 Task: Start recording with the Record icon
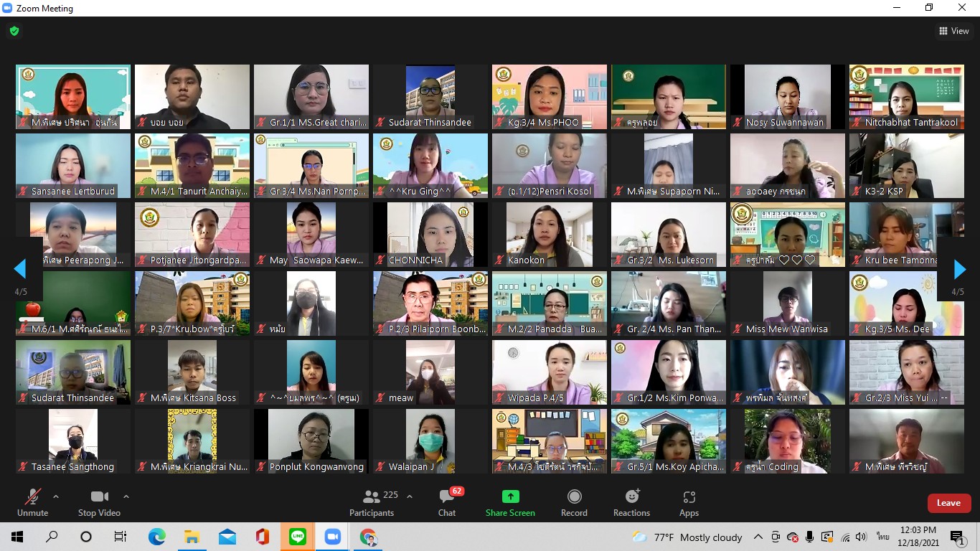pos(574,497)
